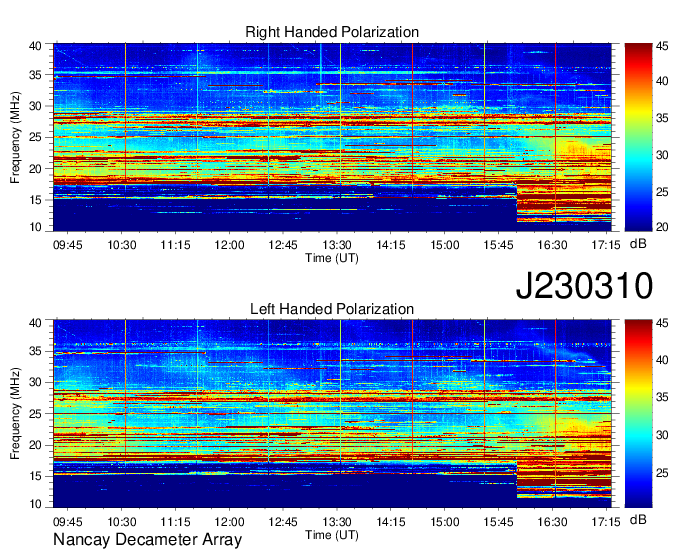Click the Frequency (MHz) label of Right Handed plot
This screenshot has width=680, height=552.
(x=15, y=137)
